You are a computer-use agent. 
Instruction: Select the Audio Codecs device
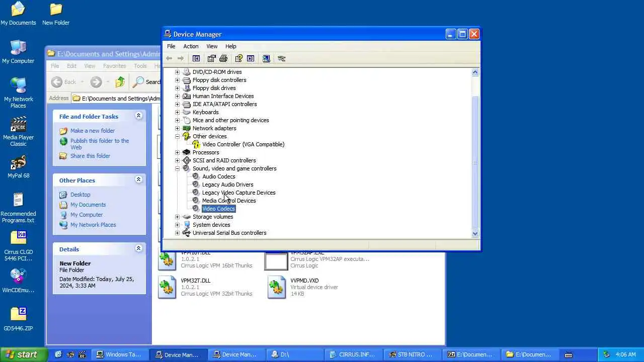(218, 176)
